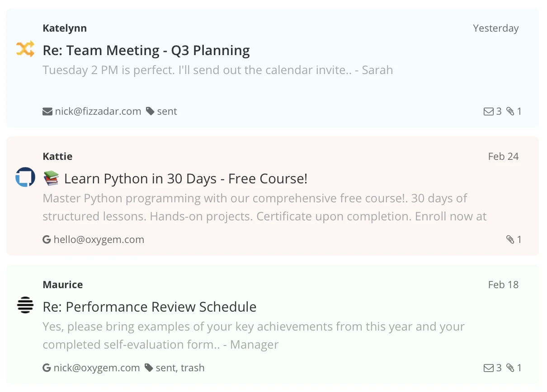The image size is (547, 392).
Task: Click the tag icon beside 'sent, trash'
Action: click(149, 368)
